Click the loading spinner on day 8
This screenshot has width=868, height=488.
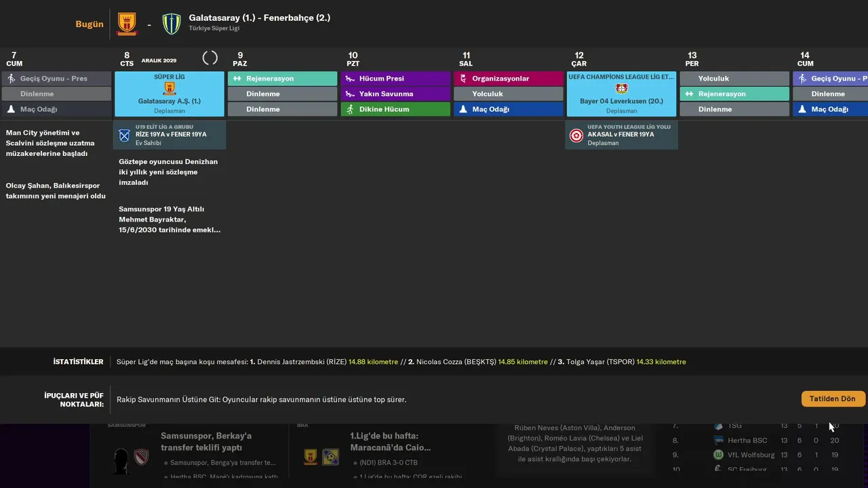pos(210,58)
